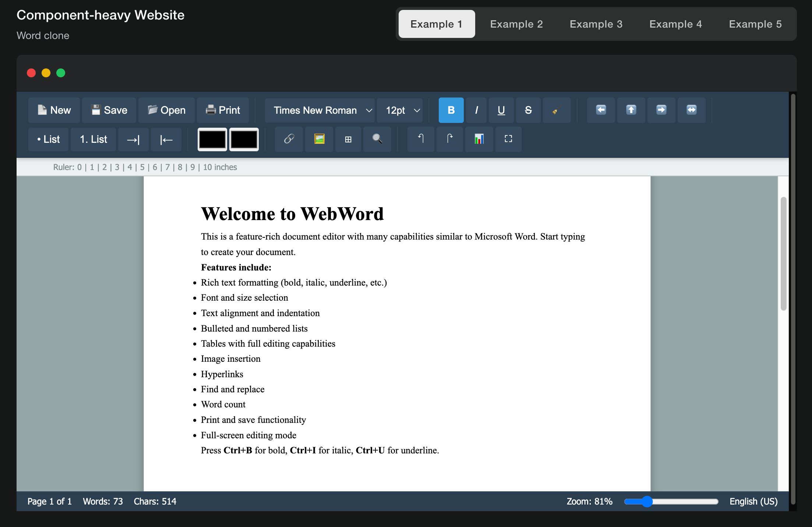812x527 pixels.
Task: Create a new document with New button
Action: pyautogui.click(x=54, y=110)
